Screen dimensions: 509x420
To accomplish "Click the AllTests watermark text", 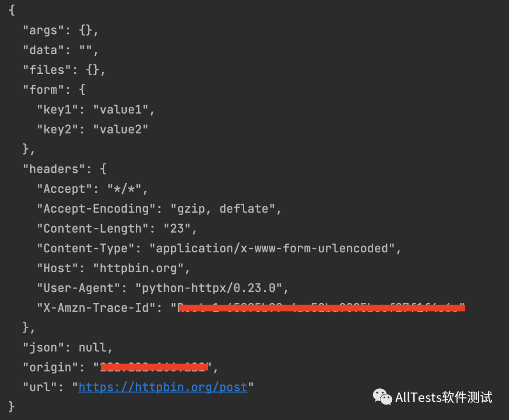I will tap(443, 397).
